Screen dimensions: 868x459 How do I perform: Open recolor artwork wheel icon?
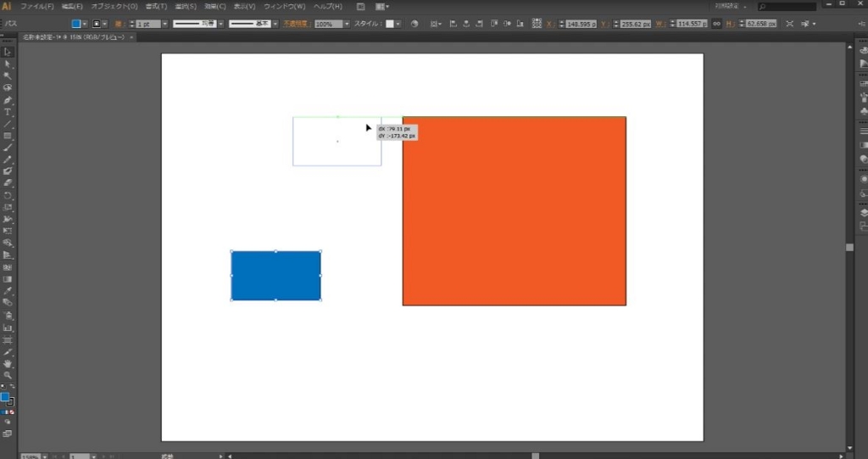(414, 24)
